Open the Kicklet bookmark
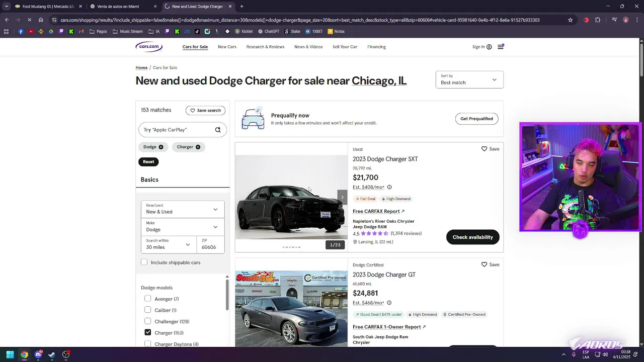This screenshot has width=644, height=362. pyautogui.click(x=244, y=31)
